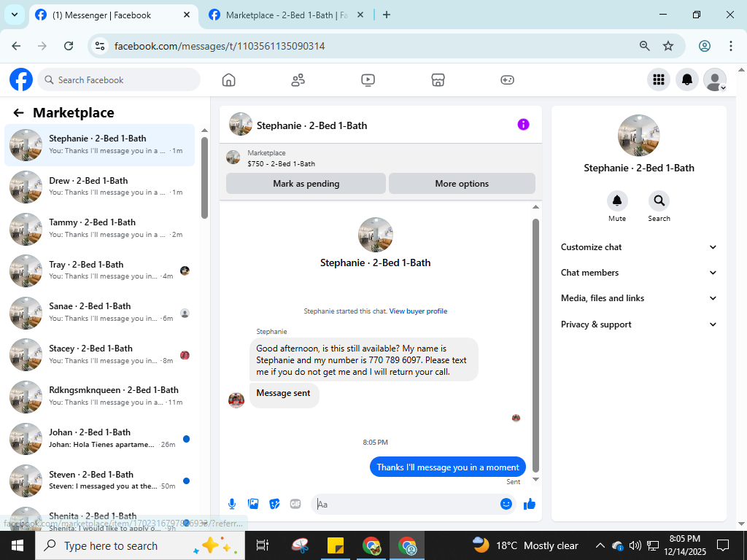Open Windows notification center icon
Image resolution: width=747 pixels, height=560 pixels.
(723, 545)
